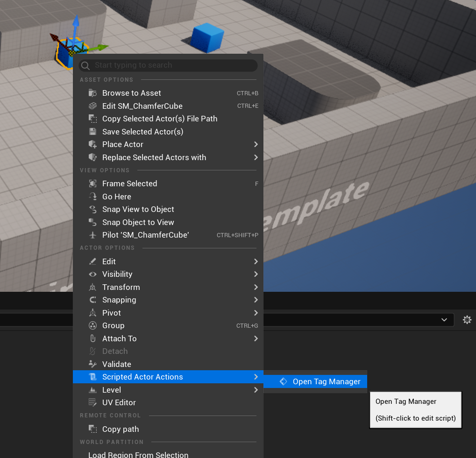
Task: Click the Open Tag Manager blueprint icon
Action: click(x=283, y=381)
